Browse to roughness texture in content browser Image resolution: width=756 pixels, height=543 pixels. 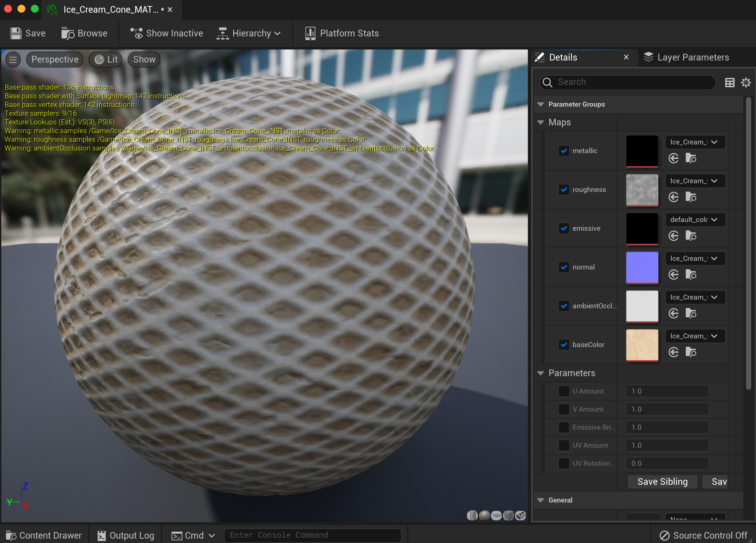click(x=690, y=197)
